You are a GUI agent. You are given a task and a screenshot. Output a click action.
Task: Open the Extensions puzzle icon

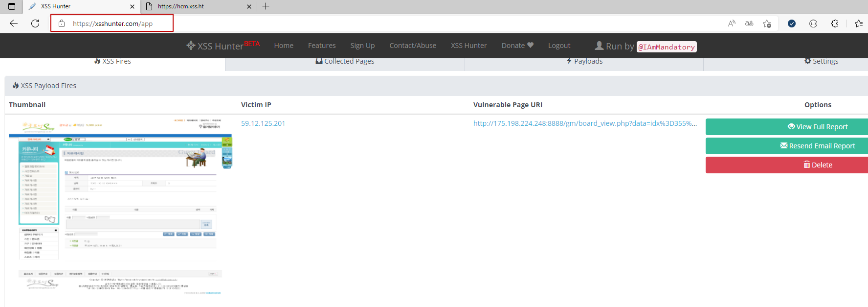coord(835,24)
